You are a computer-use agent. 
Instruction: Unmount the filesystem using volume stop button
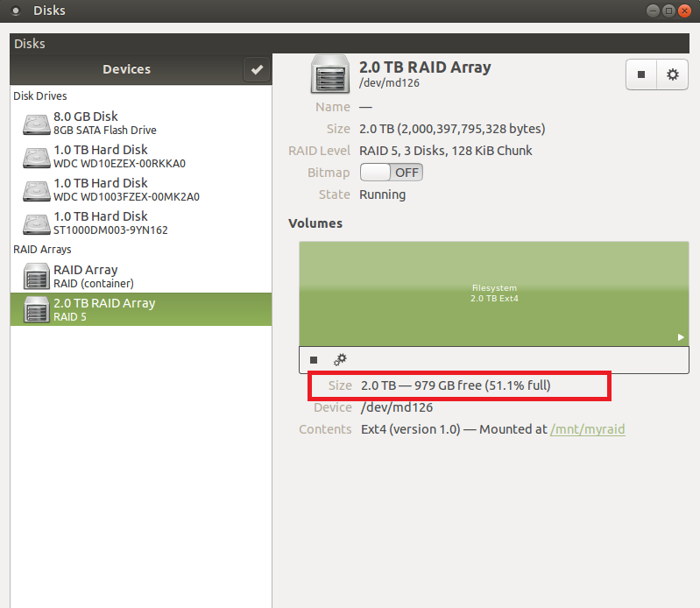tap(314, 360)
